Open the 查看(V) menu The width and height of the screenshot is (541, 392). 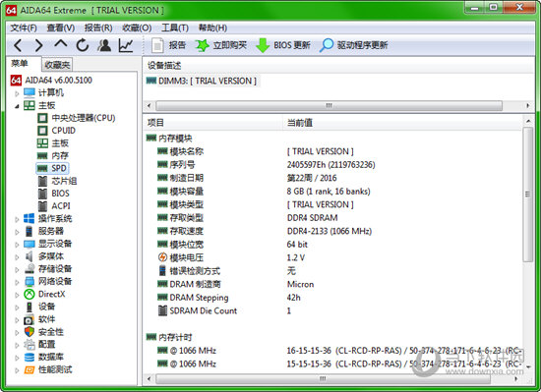pyautogui.click(x=61, y=28)
